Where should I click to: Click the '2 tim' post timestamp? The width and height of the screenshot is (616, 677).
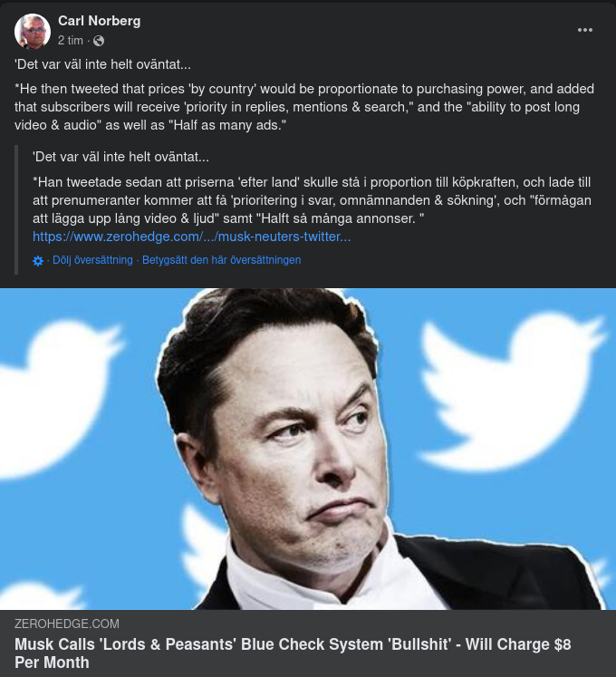70,41
